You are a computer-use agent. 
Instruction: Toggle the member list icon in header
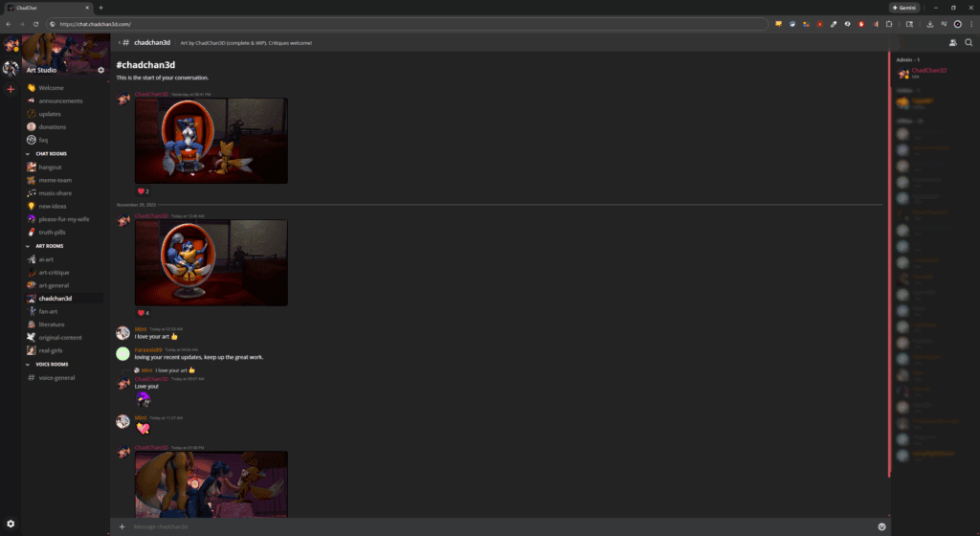[x=952, y=43]
